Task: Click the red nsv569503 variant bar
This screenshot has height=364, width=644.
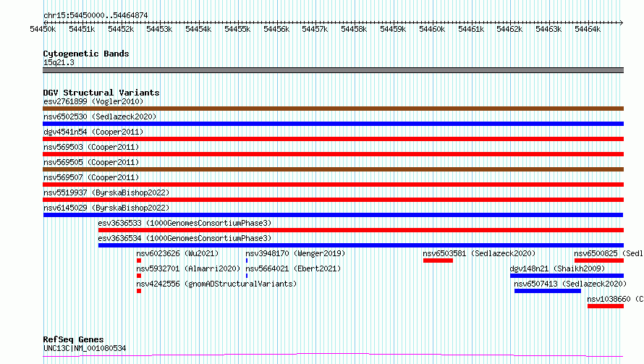Action: coord(333,154)
